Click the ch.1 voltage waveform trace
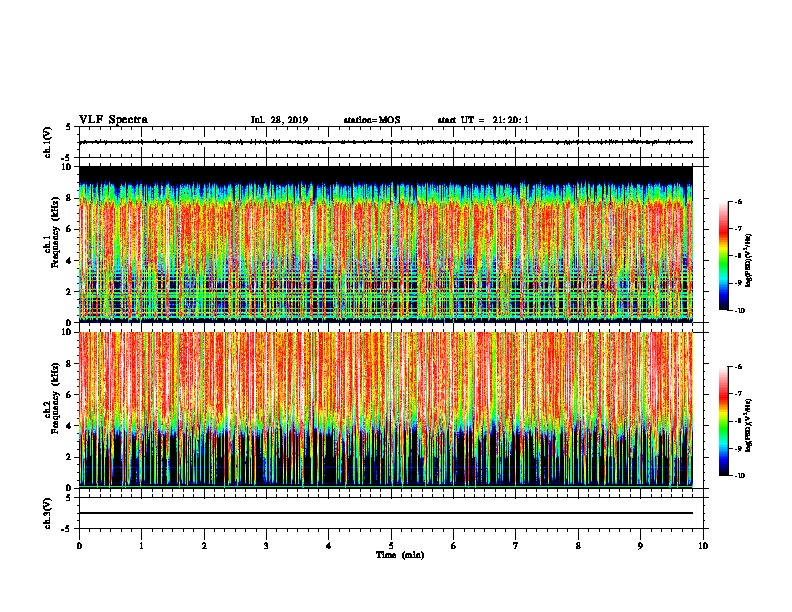 [x=386, y=142]
